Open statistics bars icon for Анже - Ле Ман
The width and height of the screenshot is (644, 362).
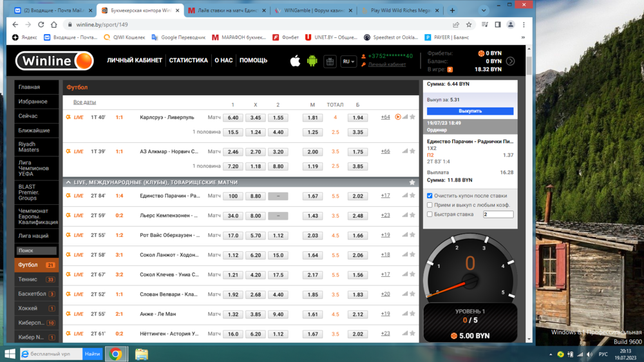click(405, 314)
